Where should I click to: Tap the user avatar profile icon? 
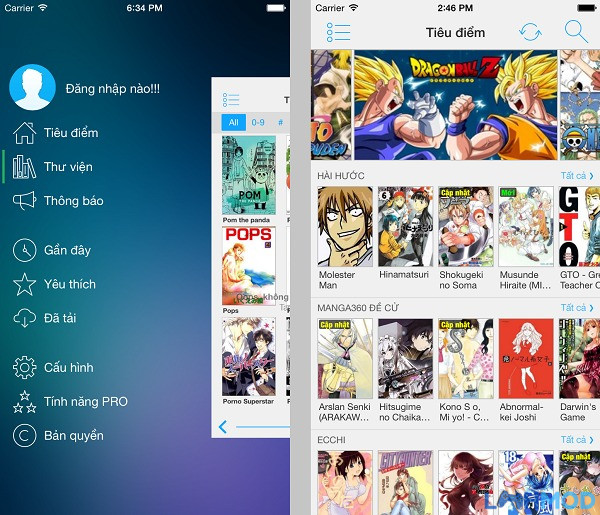[x=33, y=87]
